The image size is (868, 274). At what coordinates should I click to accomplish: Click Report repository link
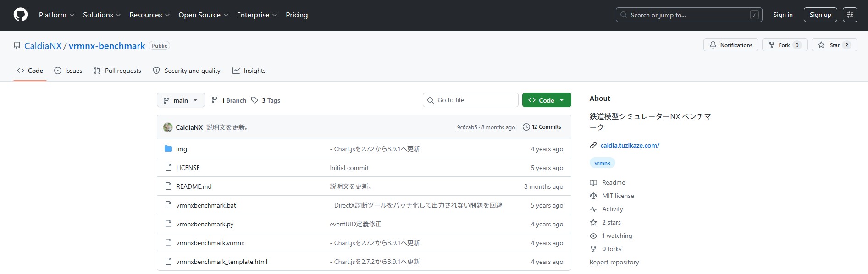614,262
